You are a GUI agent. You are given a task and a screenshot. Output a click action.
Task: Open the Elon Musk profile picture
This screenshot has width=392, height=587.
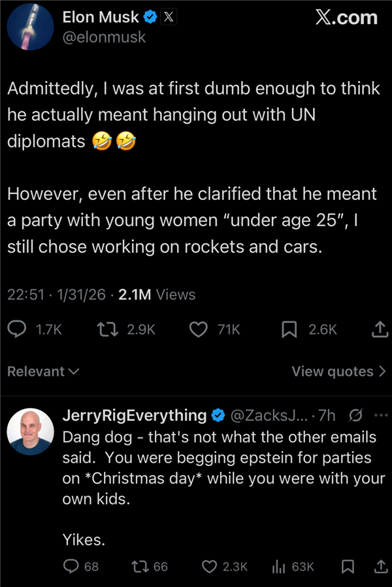30,27
